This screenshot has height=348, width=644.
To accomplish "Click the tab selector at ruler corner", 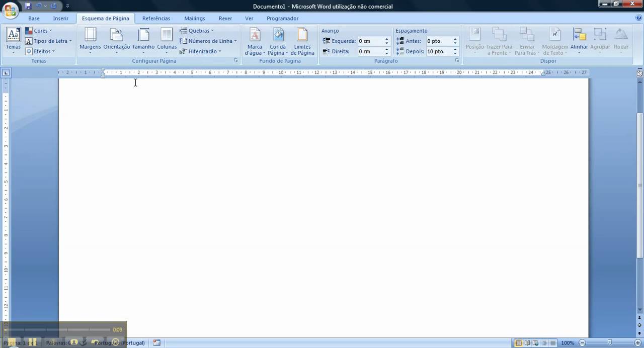I will 6,72.
